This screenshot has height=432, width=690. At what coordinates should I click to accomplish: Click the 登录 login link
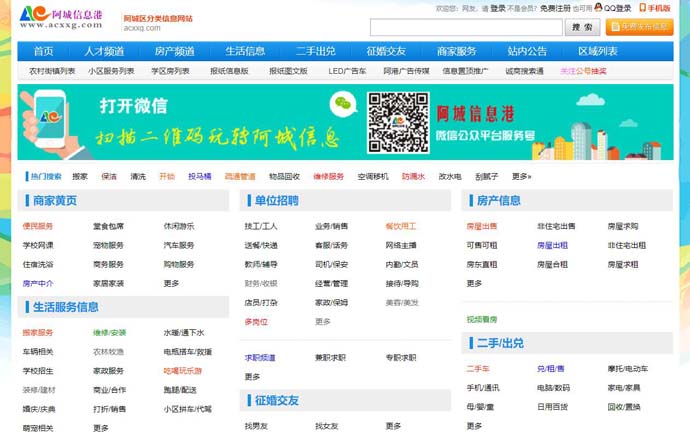(498, 8)
